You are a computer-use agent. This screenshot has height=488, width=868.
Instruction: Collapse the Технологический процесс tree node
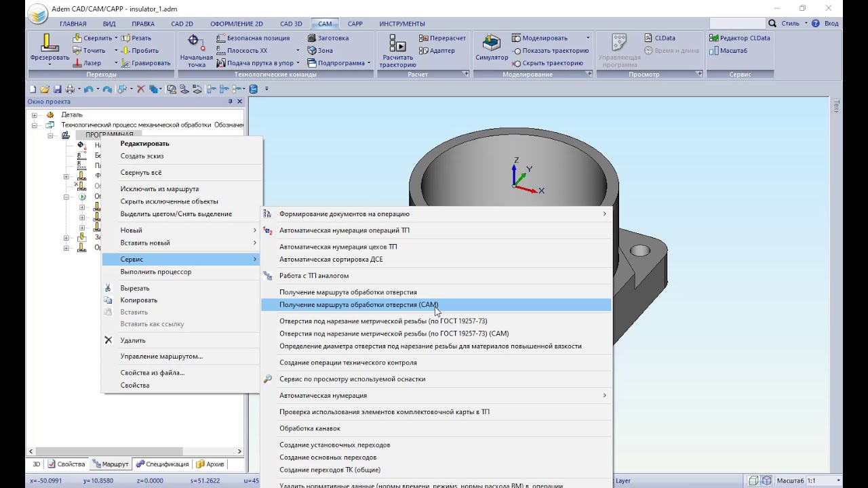35,125
